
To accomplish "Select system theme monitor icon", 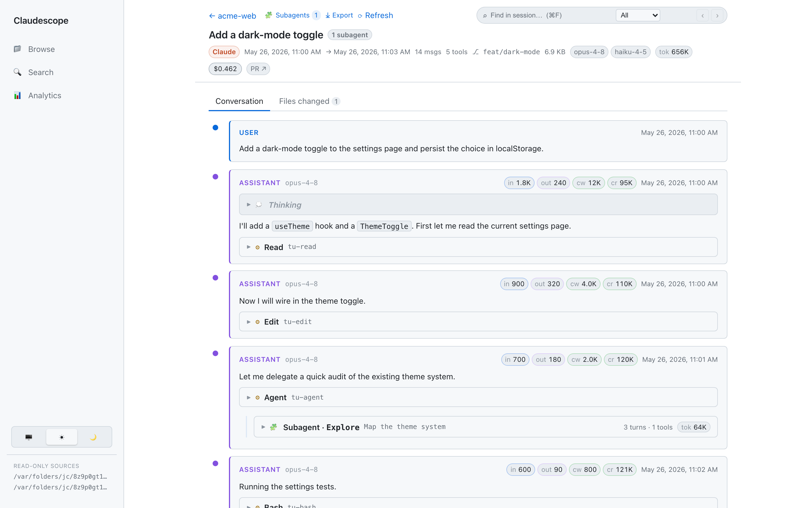I will pos(29,437).
